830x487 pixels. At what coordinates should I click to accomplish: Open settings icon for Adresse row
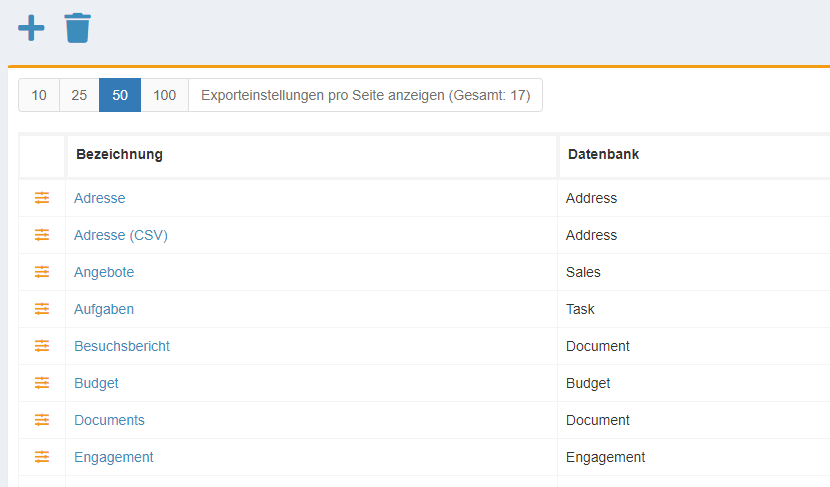(x=42, y=198)
